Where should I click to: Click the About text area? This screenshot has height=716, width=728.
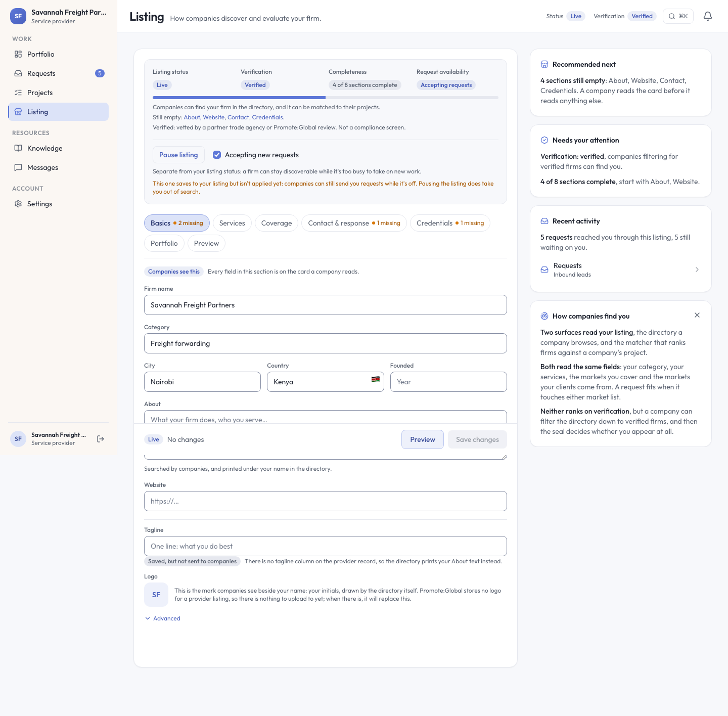(x=326, y=417)
